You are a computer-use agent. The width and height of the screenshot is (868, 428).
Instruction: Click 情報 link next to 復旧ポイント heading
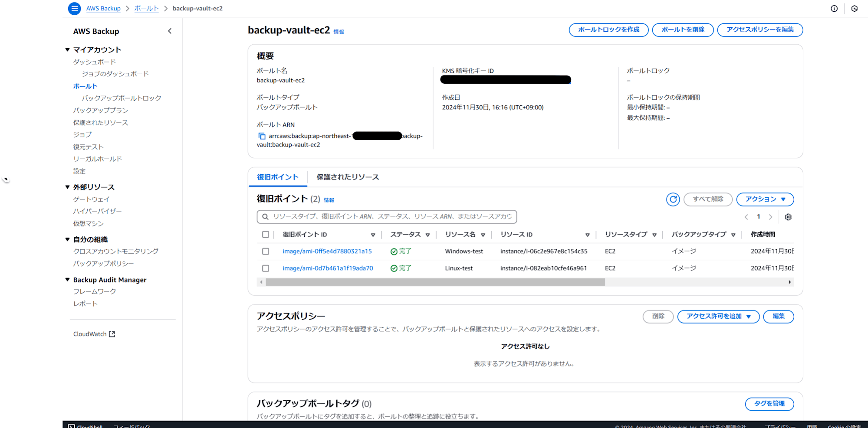pyautogui.click(x=329, y=200)
